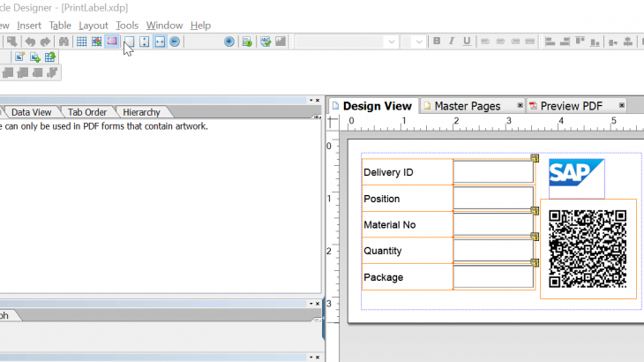Open the Tools menu
644x362 pixels.
[127, 26]
